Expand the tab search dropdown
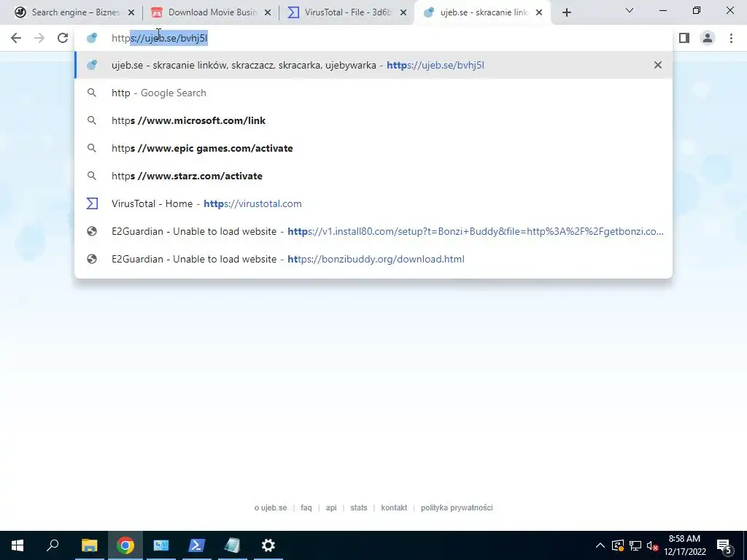747x560 pixels. tap(630, 10)
